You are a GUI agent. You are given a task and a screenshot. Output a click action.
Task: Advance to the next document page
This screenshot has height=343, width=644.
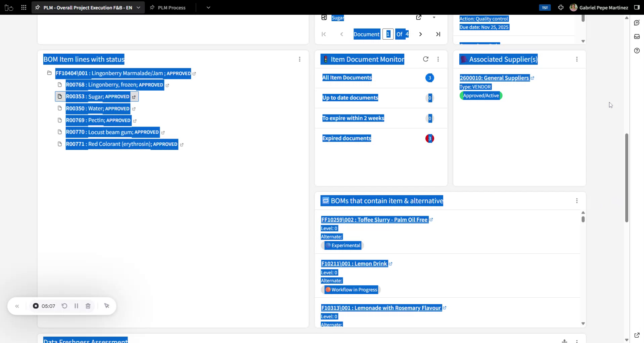[x=421, y=34]
